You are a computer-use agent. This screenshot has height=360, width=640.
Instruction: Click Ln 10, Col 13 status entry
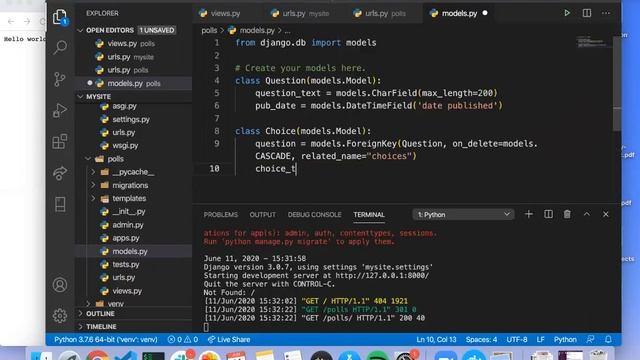click(x=436, y=340)
